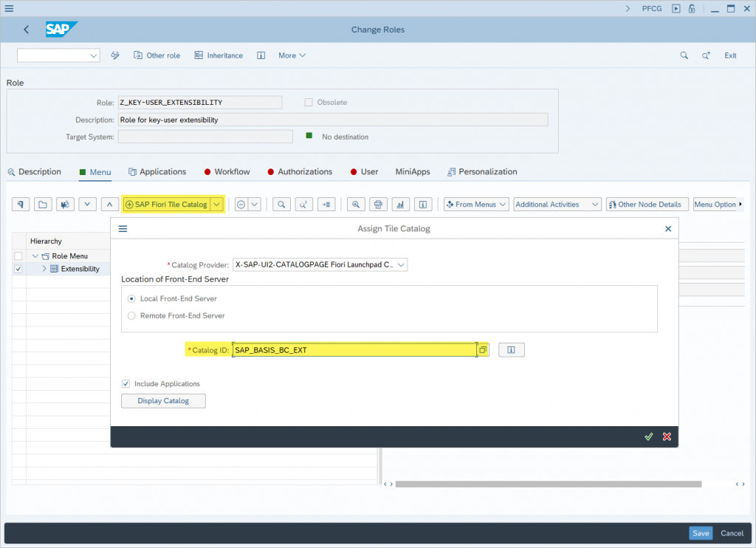Click the translate node icon
Viewport: 756px width, 548px height.
coord(65,204)
